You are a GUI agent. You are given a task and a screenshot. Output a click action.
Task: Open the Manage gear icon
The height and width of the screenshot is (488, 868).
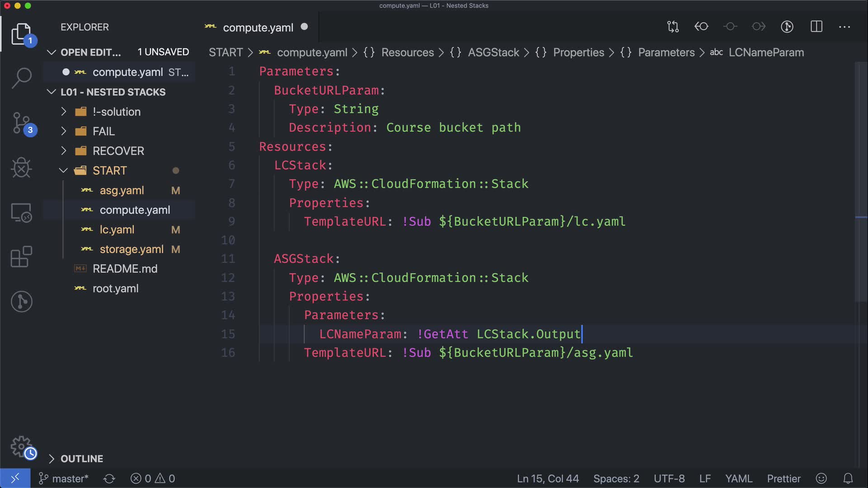click(x=21, y=446)
